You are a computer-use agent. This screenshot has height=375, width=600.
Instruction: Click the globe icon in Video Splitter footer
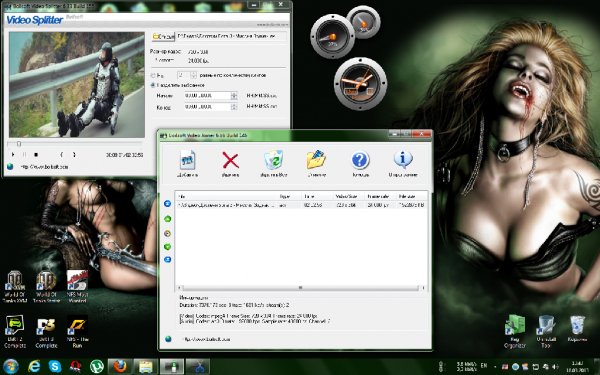point(10,166)
